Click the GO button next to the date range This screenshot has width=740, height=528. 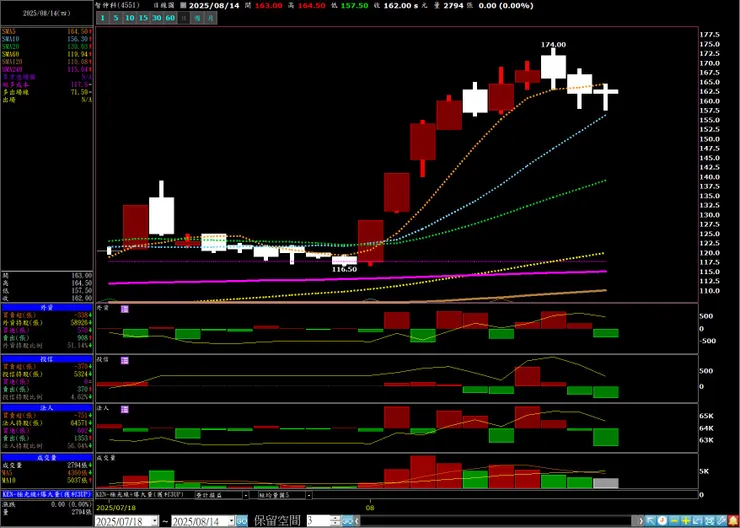(242, 521)
